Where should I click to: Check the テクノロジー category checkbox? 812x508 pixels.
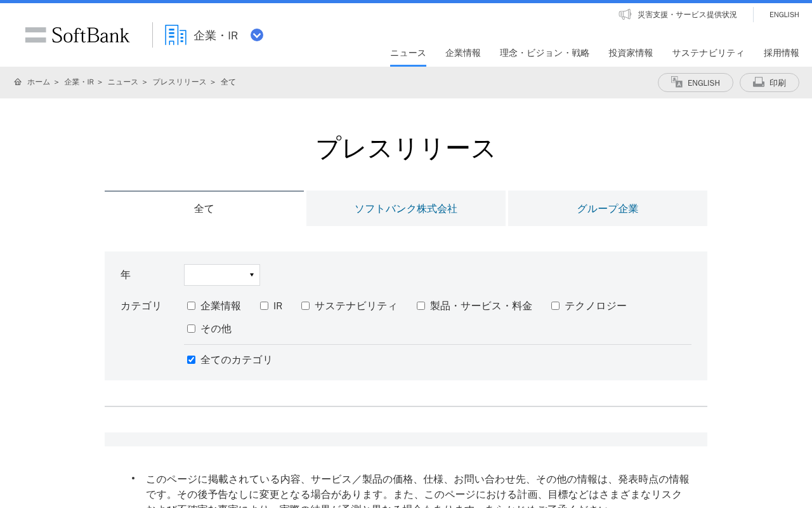(555, 306)
